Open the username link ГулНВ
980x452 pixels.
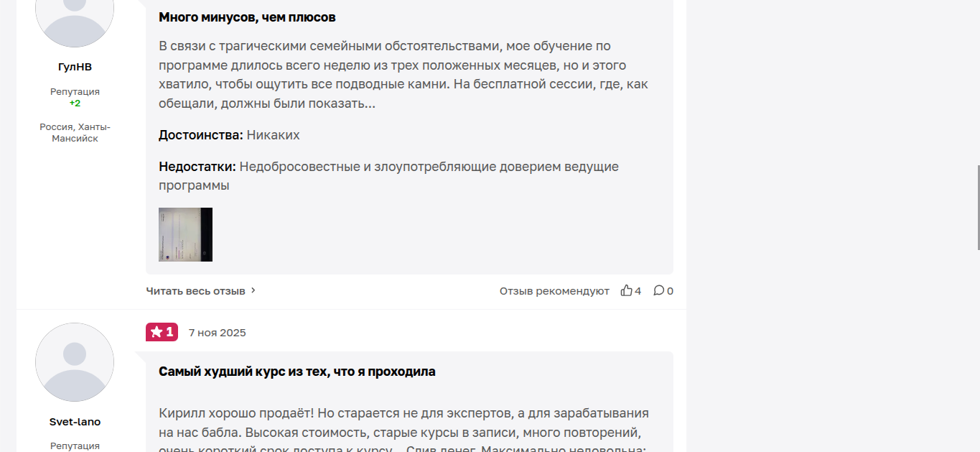coord(75,67)
